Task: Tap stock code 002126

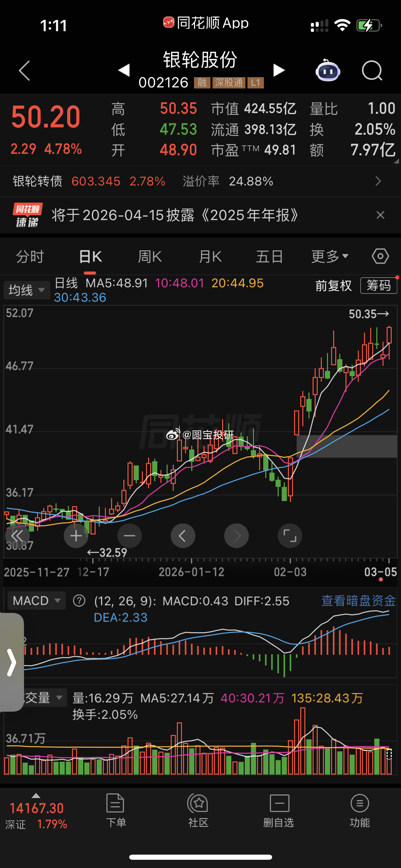Action: pos(163,82)
